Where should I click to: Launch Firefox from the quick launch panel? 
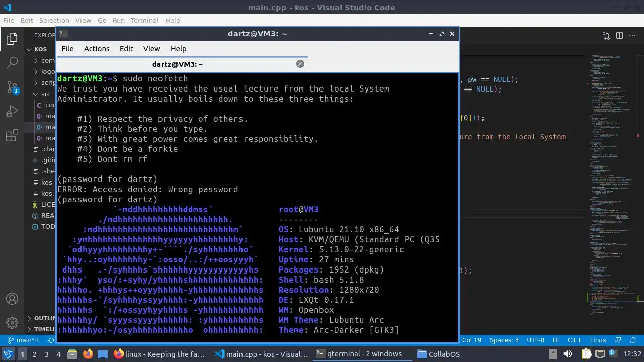point(88,354)
